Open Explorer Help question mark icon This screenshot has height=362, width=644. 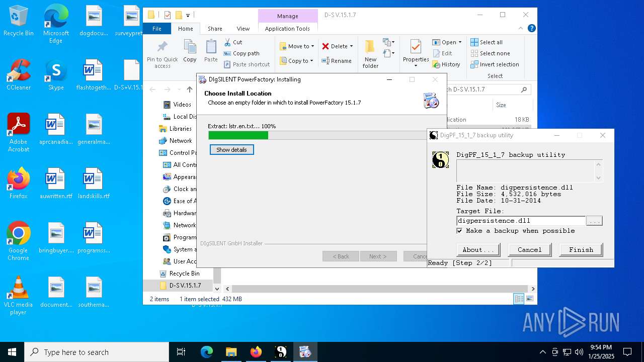(x=532, y=29)
